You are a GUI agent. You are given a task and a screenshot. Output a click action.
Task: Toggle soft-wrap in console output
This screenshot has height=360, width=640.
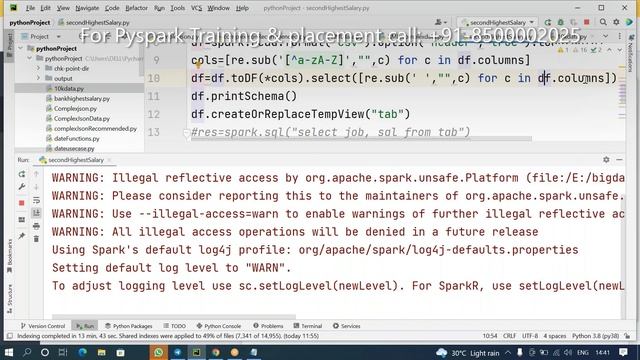pyautogui.click(x=36, y=200)
